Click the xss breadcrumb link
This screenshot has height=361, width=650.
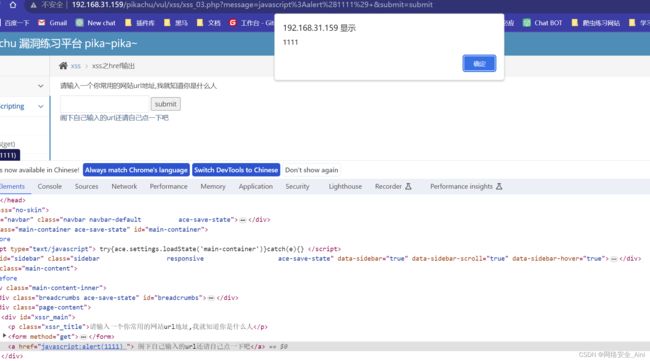coord(75,66)
